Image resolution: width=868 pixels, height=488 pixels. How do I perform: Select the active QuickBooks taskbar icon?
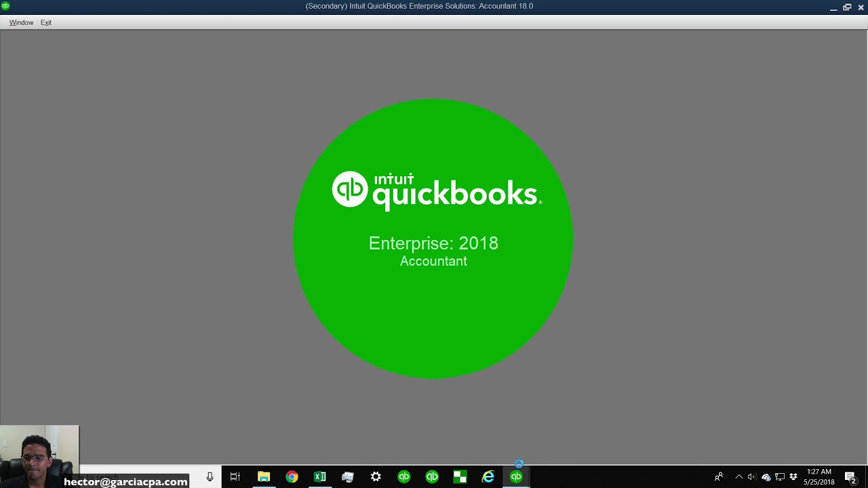(516, 477)
